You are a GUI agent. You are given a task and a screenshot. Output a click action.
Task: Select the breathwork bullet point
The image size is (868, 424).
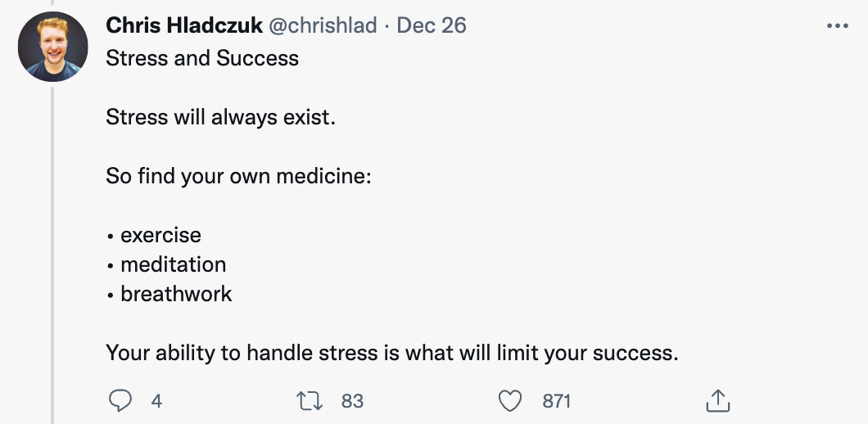point(170,294)
